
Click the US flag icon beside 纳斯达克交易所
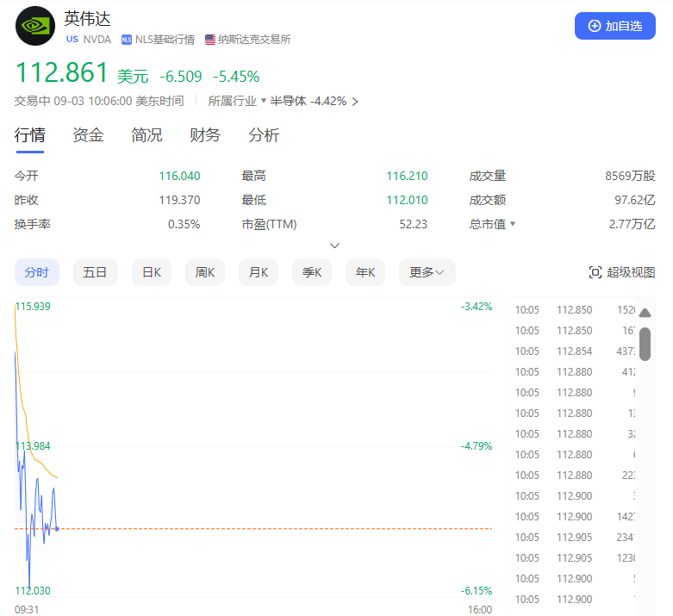pos(210,40)
